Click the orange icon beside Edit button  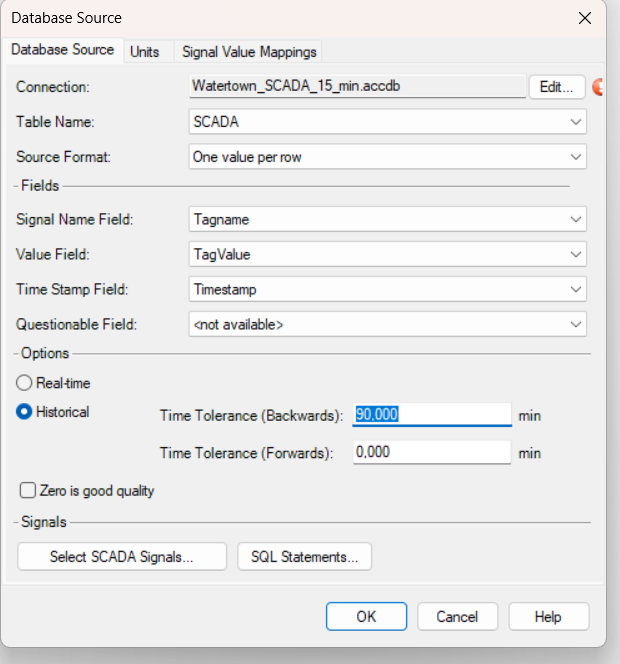[599, 87]
